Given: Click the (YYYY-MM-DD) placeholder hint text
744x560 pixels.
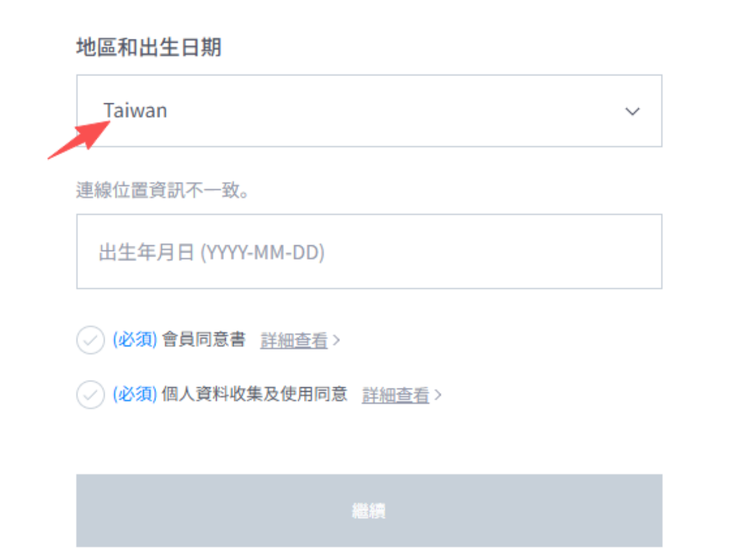Looking at the screenshot, I should [263, 252].
